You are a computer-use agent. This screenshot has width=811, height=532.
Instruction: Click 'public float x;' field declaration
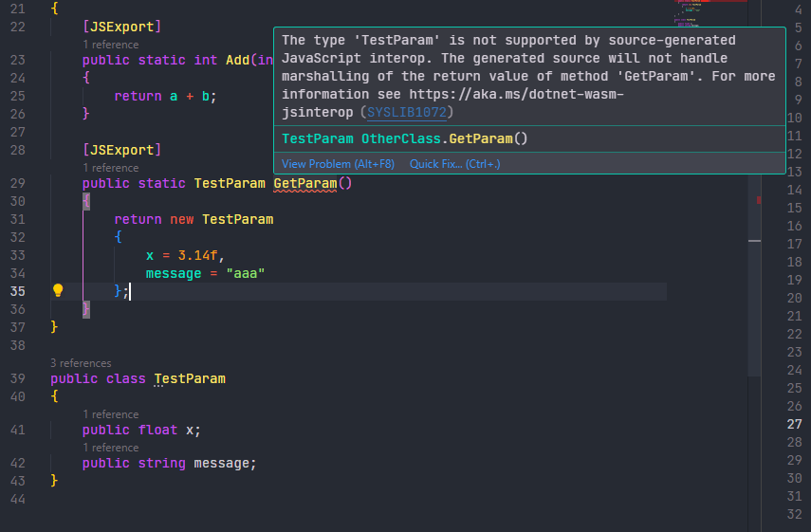(141, 430)
